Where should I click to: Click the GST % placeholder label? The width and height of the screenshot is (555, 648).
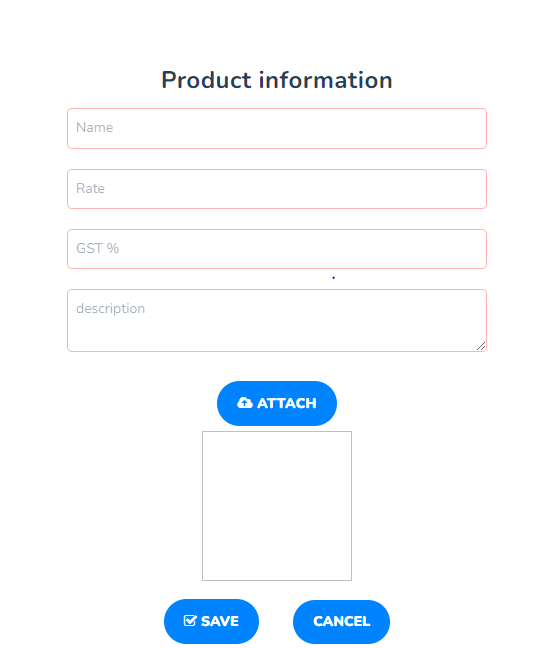coord(98,248)
